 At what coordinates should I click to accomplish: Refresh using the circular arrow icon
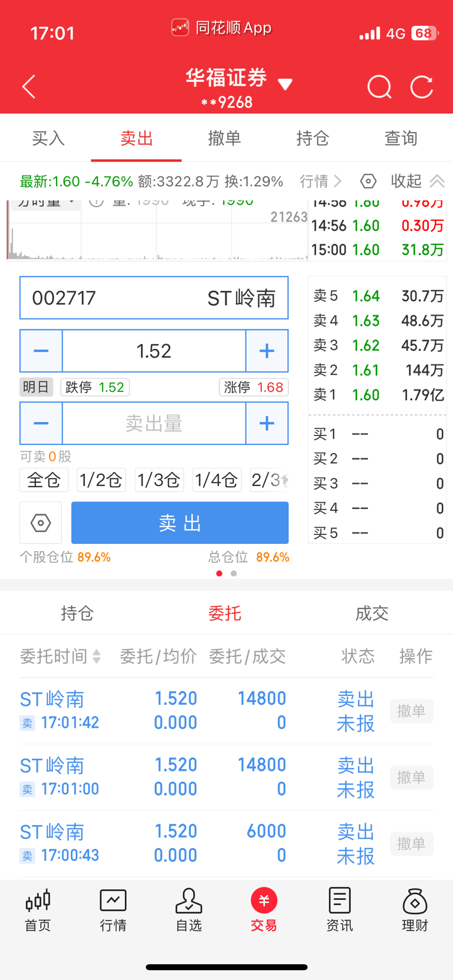tap(422, 87)
